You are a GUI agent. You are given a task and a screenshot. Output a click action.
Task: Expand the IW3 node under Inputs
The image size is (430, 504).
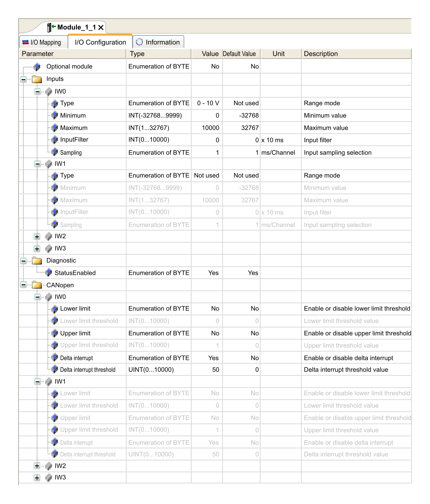[37, 248]
